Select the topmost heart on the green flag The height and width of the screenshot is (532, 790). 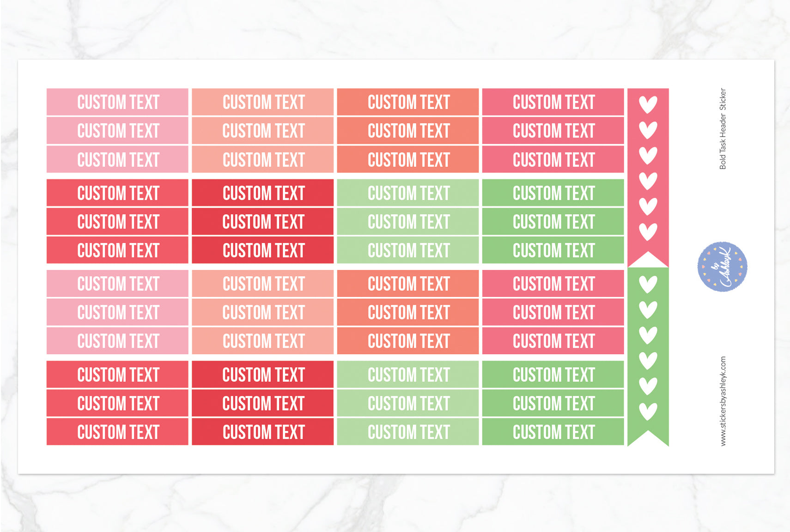[648, 284]
